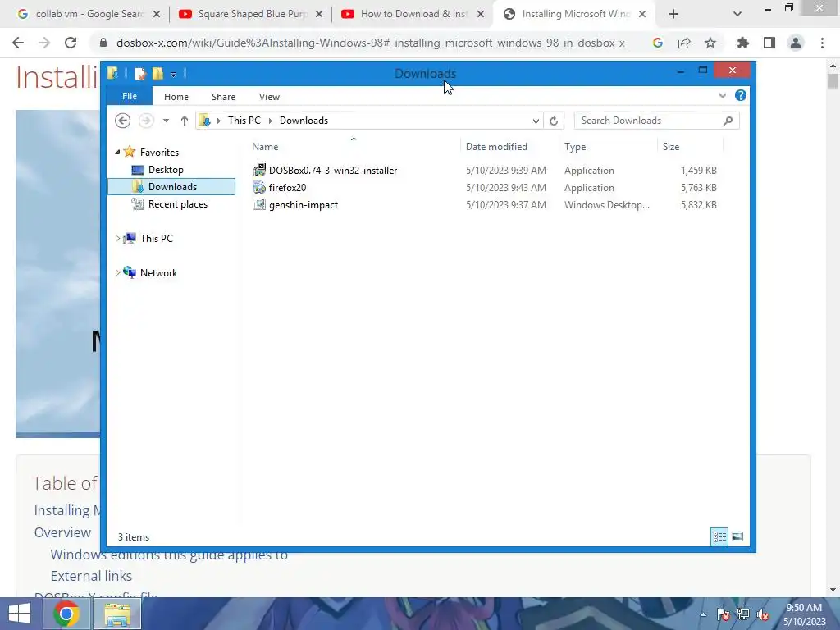Click the Explorer forward navigation arrow
Screen dimensions: 840x630
tap(146, 121)
